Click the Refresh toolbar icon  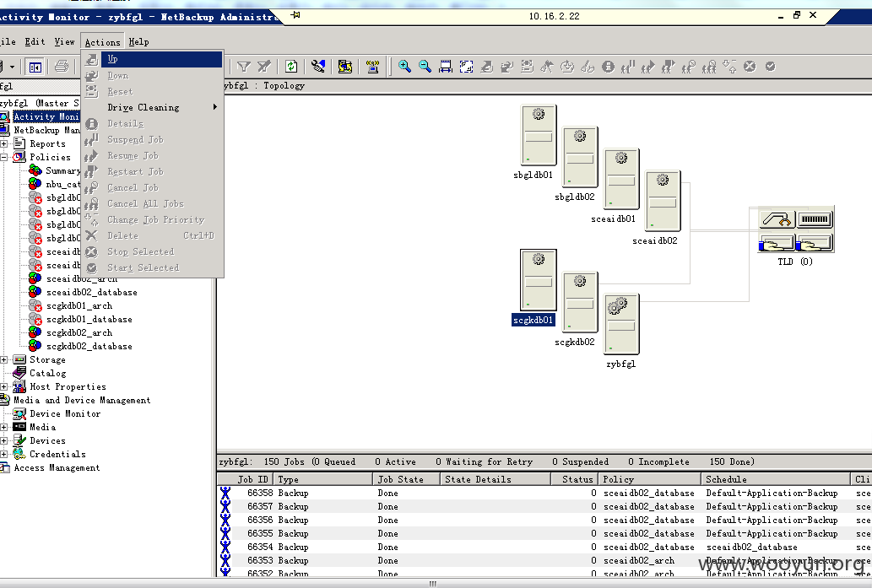pos(291,67)
